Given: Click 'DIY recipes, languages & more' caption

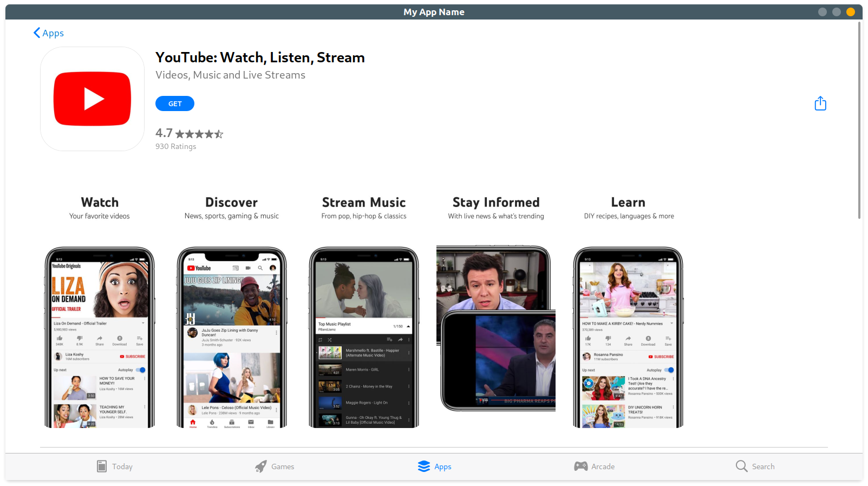Looking at the screenshot, I should tap(629, 216).
